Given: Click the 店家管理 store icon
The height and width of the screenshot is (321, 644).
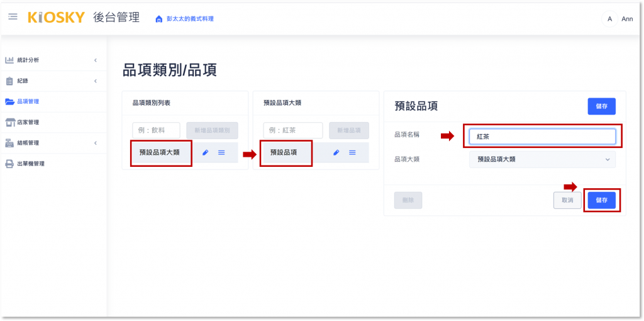Looking at the screenshot, I should pyautogui.click(x=10, y=122).
